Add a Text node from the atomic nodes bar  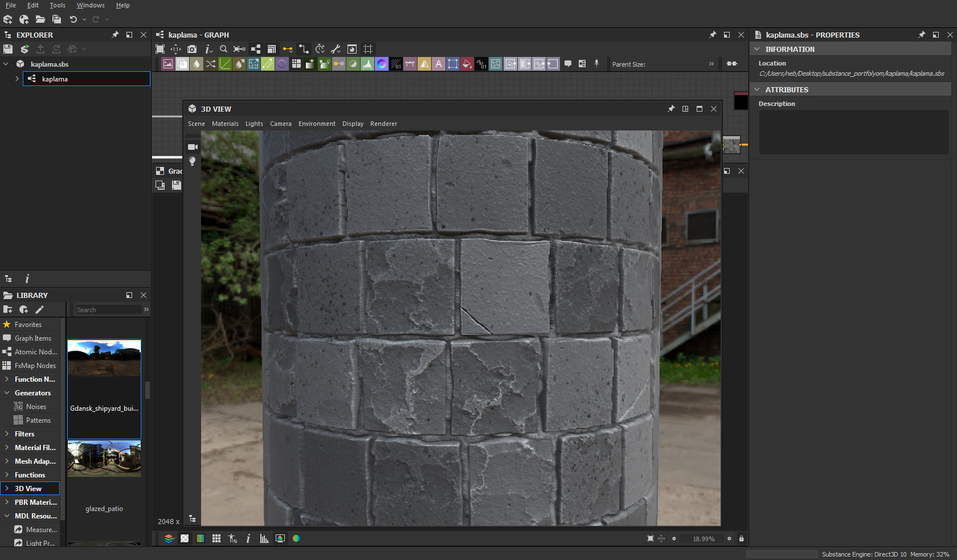[x=439, y=64]
